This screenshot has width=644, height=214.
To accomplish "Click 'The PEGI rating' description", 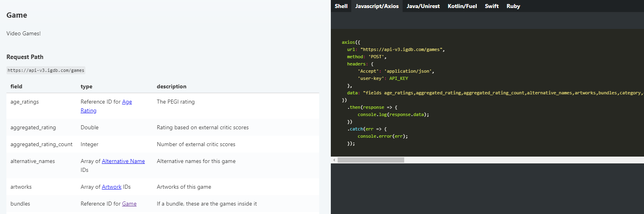I will tap(176, 102).
